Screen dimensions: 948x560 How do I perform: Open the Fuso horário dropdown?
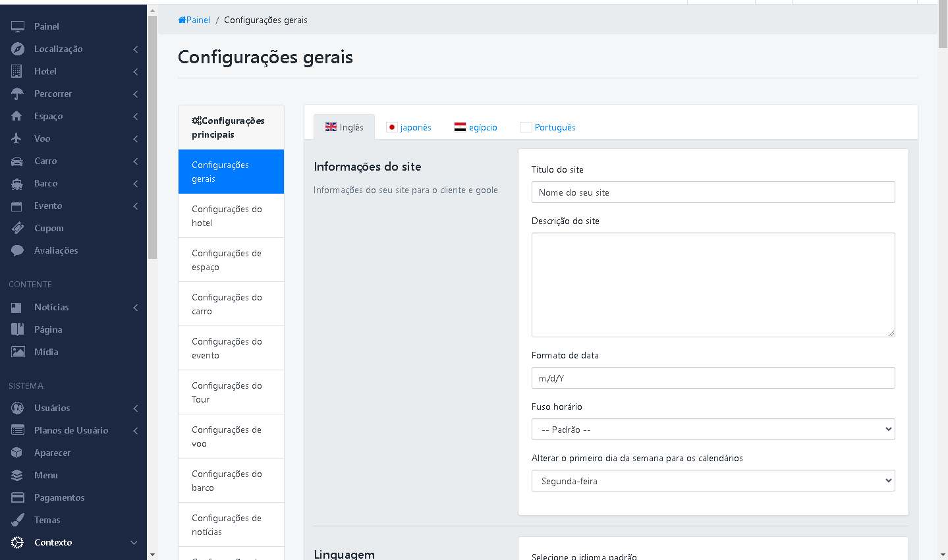pos(713,430)
